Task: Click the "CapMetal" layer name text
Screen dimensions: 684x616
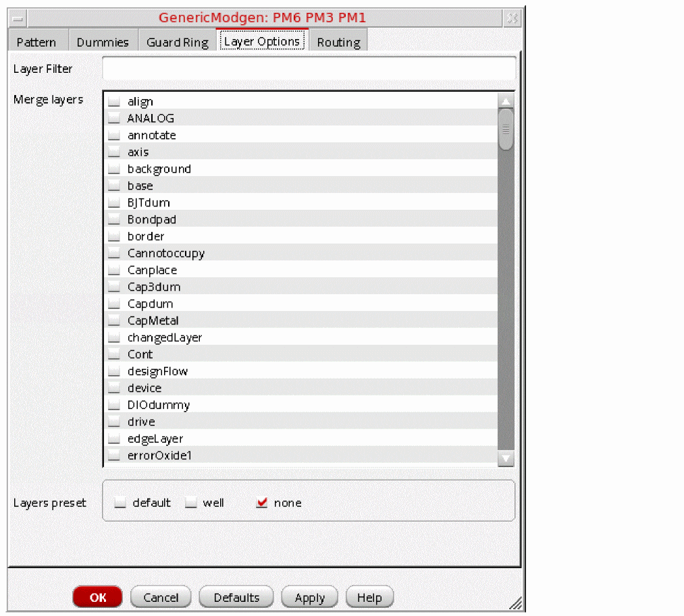Action: pyautogui.click(x=153, y=321)
